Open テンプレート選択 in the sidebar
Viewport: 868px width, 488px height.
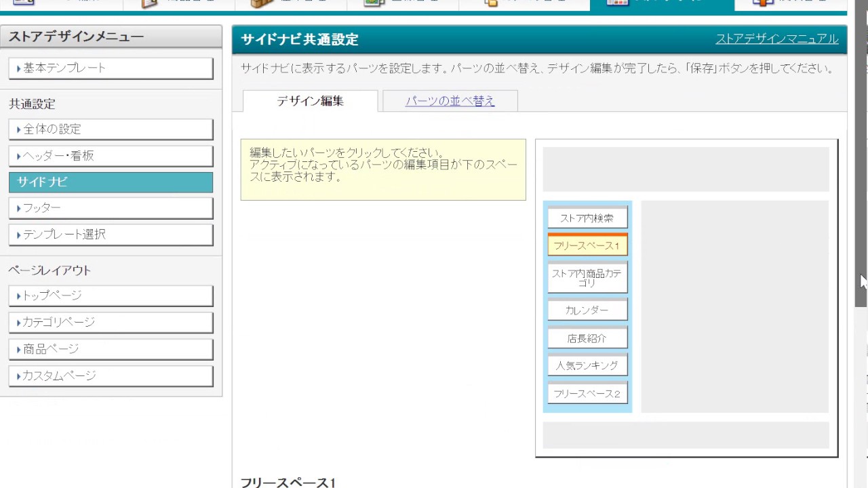111,235
